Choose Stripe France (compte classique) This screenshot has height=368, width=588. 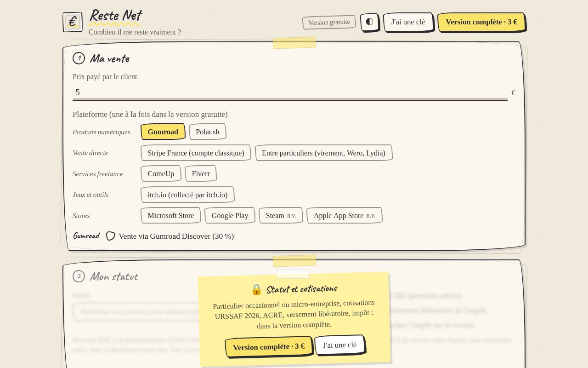(196, 153)
